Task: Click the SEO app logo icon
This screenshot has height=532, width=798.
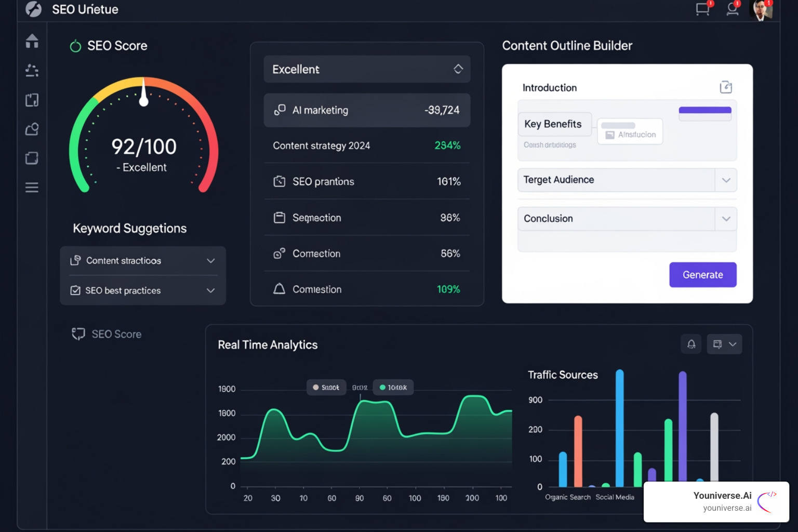Action: [x=33, y=9]
